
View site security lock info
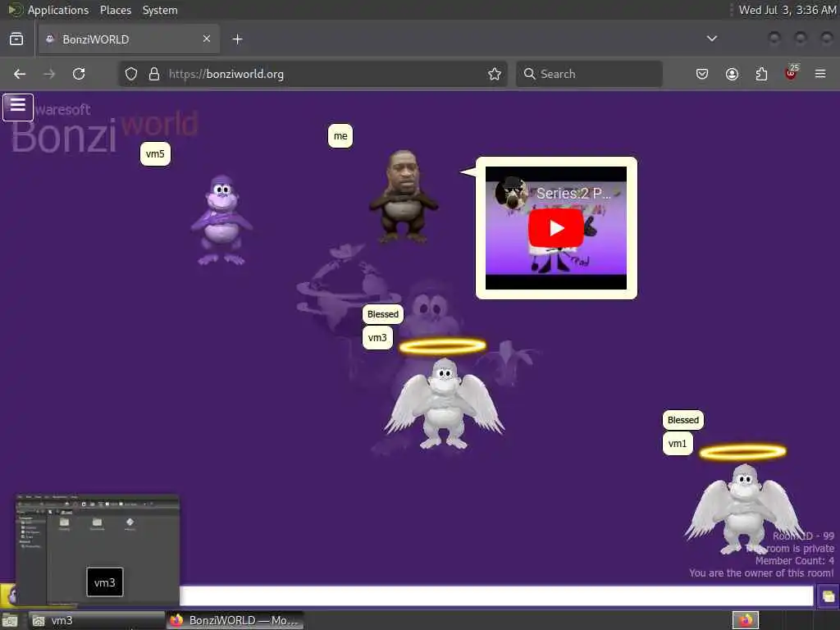pos(154,74)
